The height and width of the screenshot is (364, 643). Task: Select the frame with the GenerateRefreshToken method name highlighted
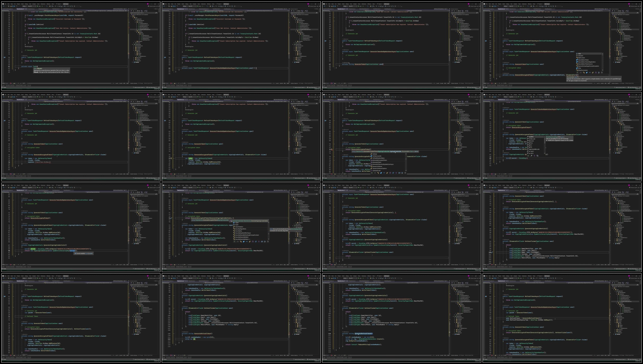coord(402,318)
